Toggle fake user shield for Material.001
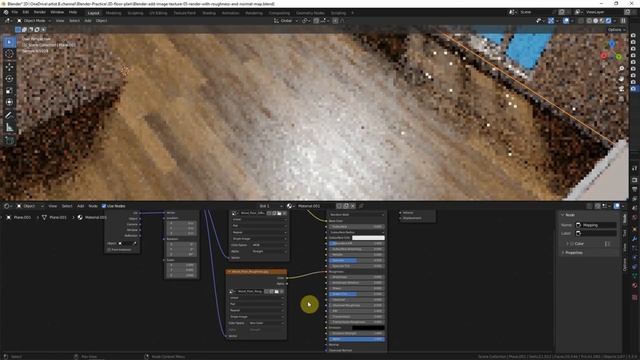The width and height of the screenshot is (640, 360). click(339, 206)
